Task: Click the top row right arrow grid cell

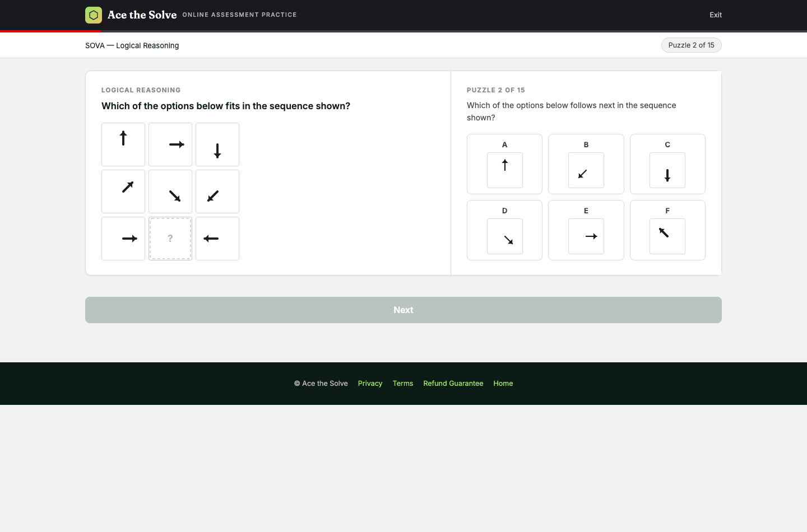Action: (x=170, y=144)
